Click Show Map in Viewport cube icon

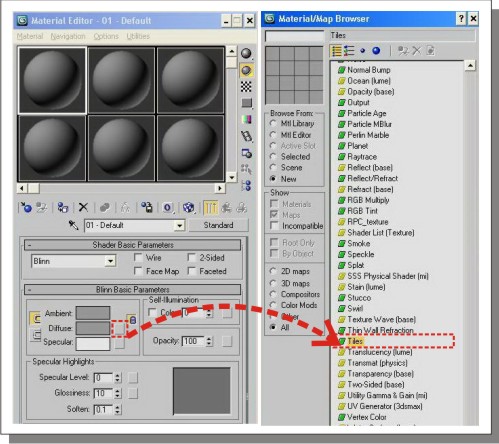188,208
